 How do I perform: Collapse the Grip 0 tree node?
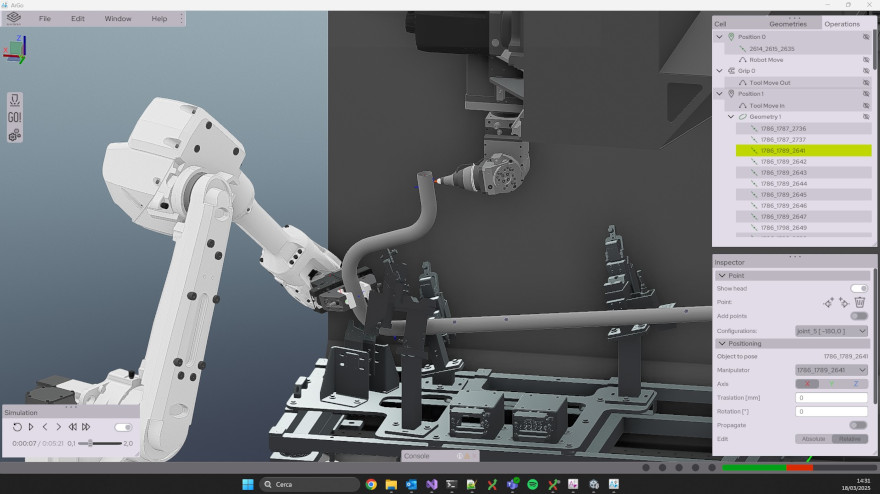719,71
